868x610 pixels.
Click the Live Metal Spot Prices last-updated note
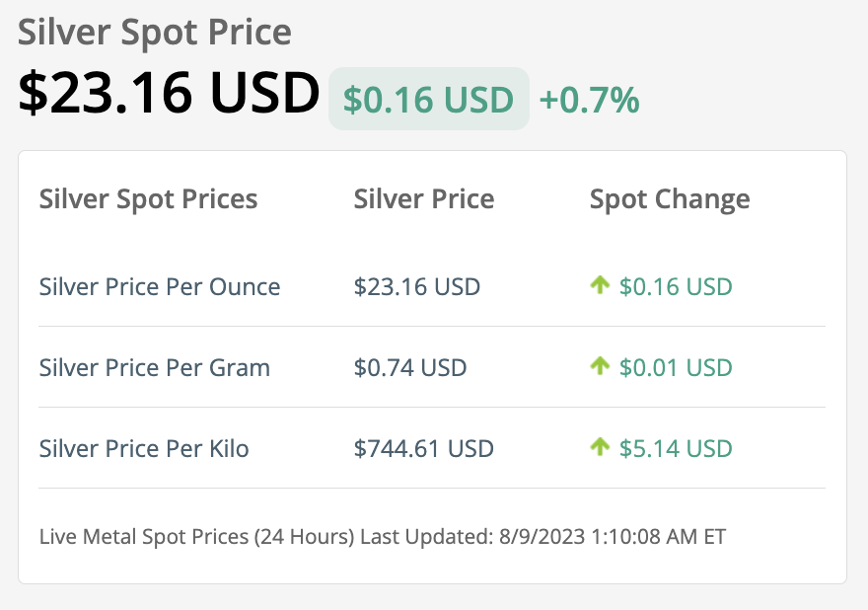tap(383, 538)
